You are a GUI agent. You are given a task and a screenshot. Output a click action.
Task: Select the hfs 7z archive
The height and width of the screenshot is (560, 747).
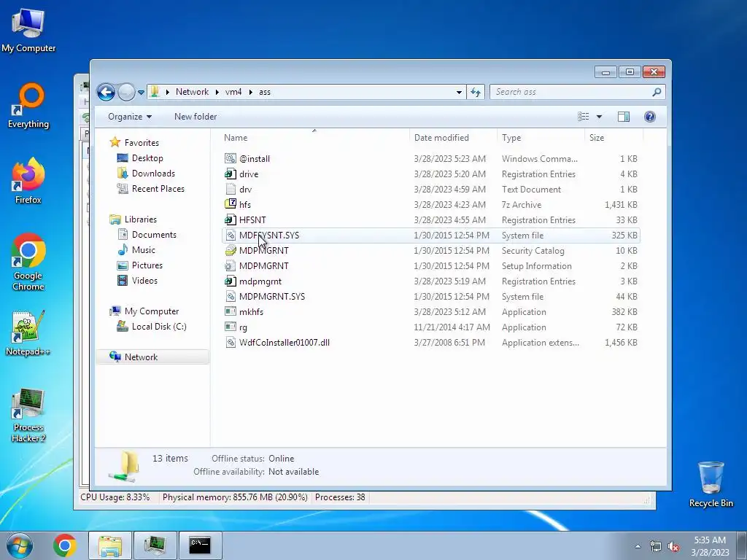tap(430, 205)
